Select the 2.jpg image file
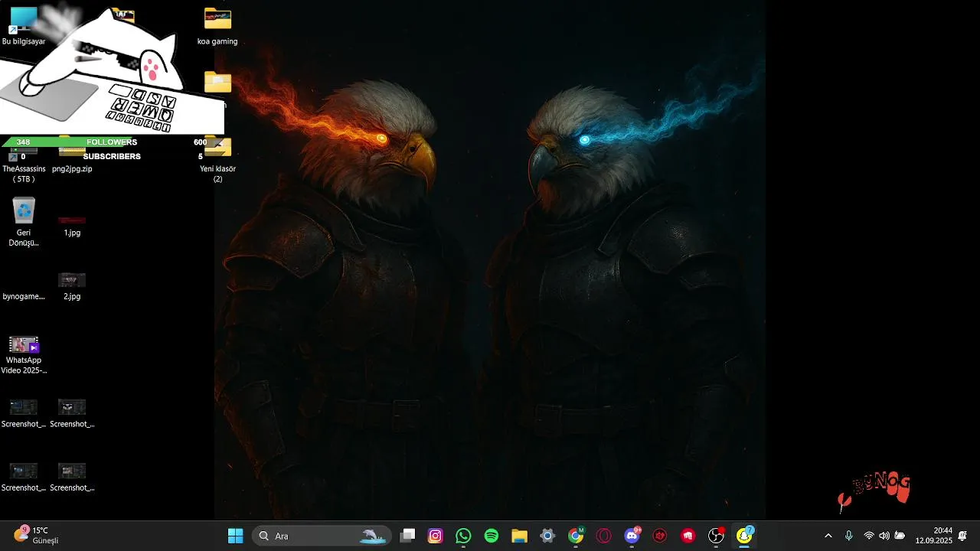980x551 pixels. click(72, 287)
